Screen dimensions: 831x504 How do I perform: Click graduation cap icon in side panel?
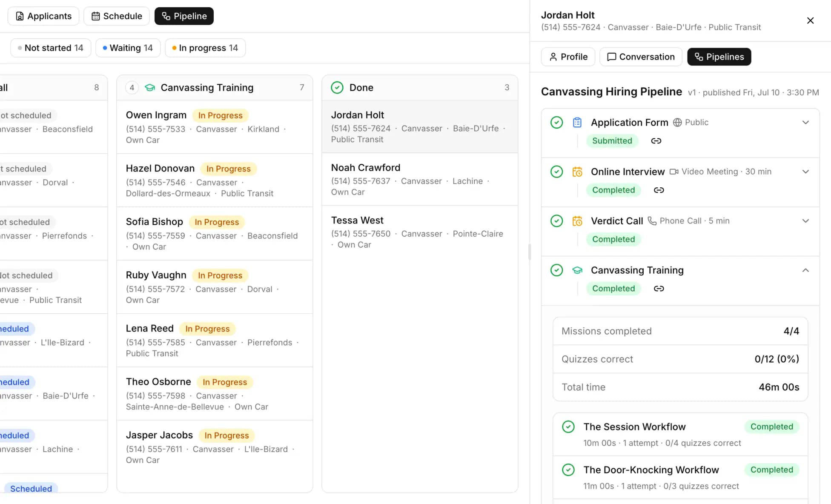tap(577, 270)
